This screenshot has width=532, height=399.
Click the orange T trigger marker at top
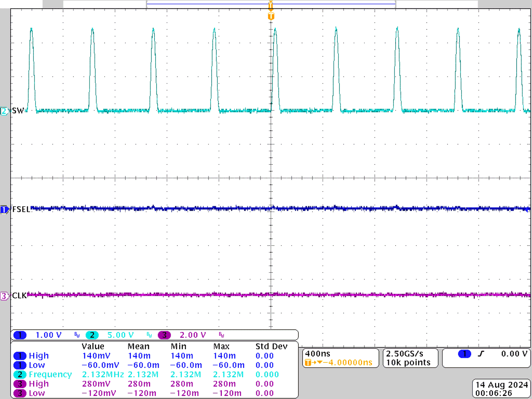[x=270, y=17]
